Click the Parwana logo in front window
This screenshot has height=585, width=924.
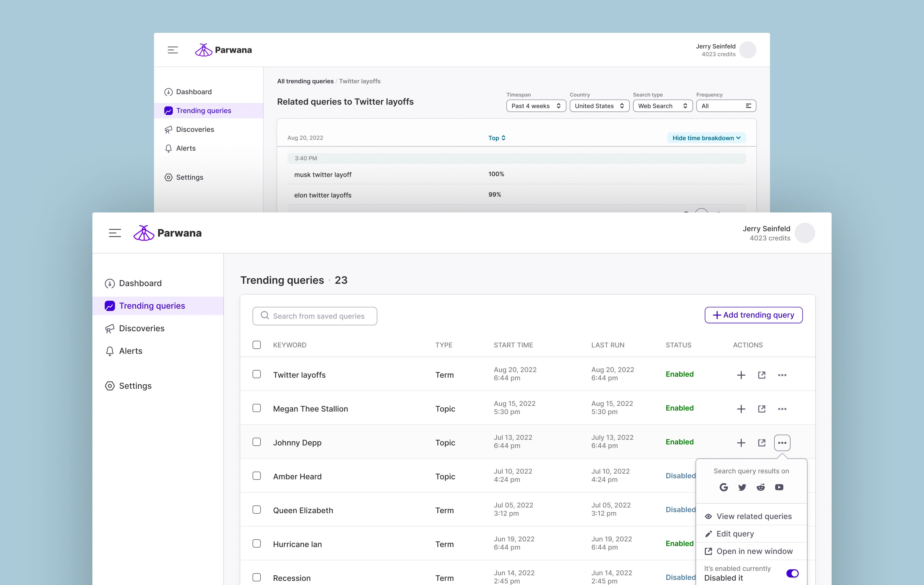tap(167, 233)
